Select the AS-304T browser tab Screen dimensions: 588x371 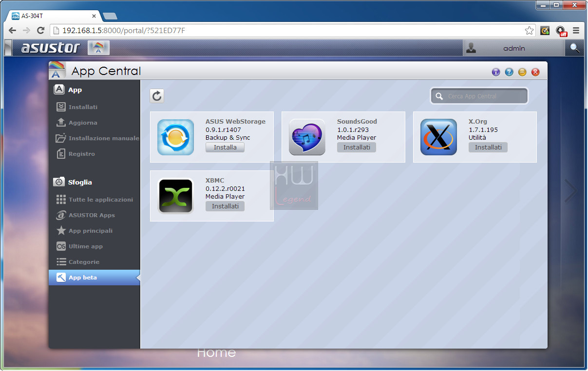[x=54, y=16]
